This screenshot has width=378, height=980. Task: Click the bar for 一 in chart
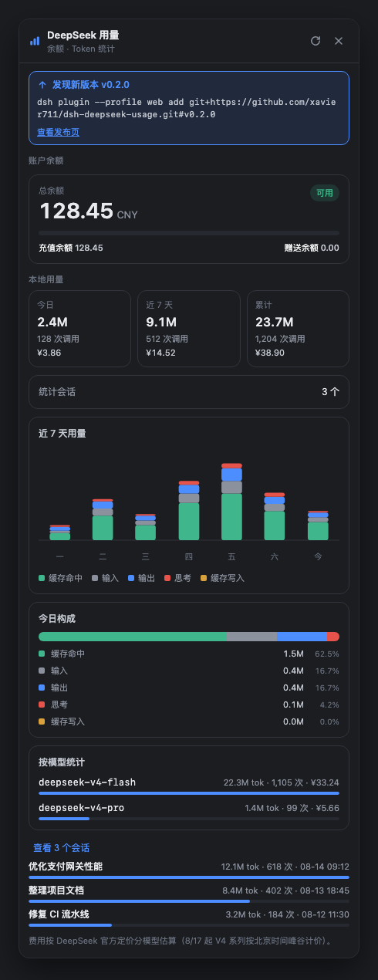(x=60, y=532)
